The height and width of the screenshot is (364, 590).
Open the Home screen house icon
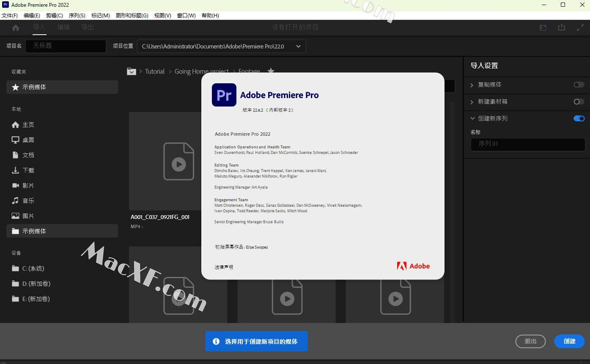16,27
